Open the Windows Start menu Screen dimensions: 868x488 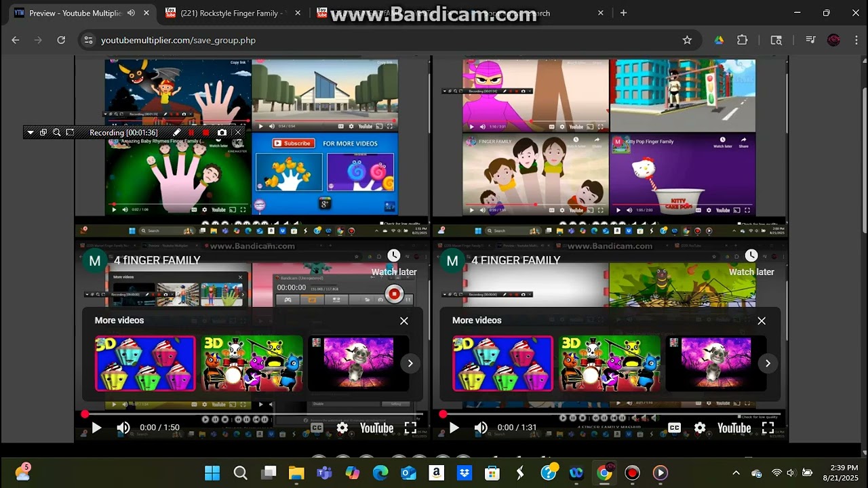pos(212,472)
